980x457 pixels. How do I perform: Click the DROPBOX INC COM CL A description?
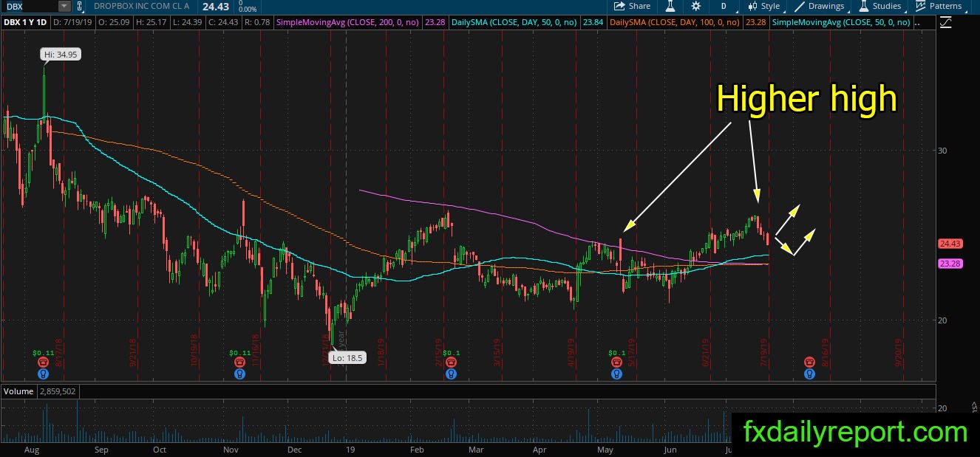click(x=142, y=6)
